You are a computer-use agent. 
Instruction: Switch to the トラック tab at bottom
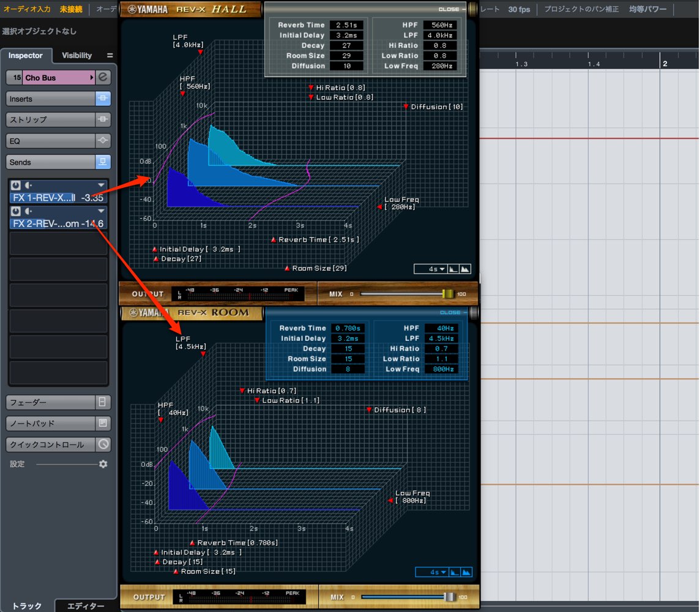[27, 605]
